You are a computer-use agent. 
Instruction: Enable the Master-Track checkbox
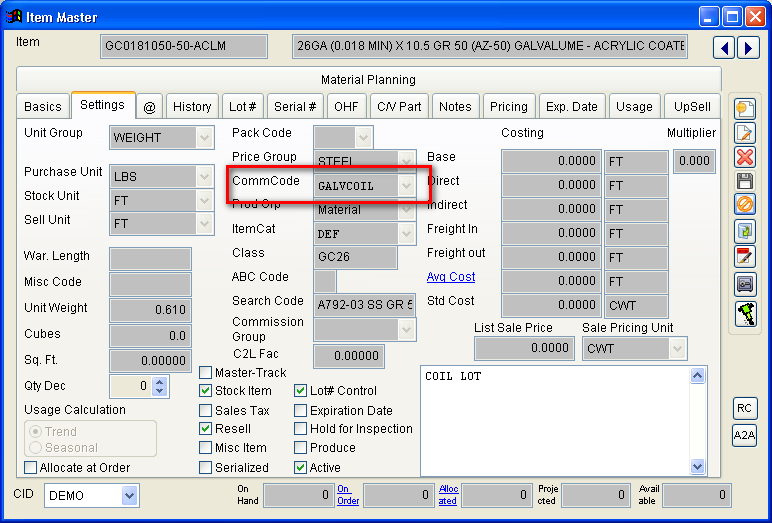tap(206, 373)
